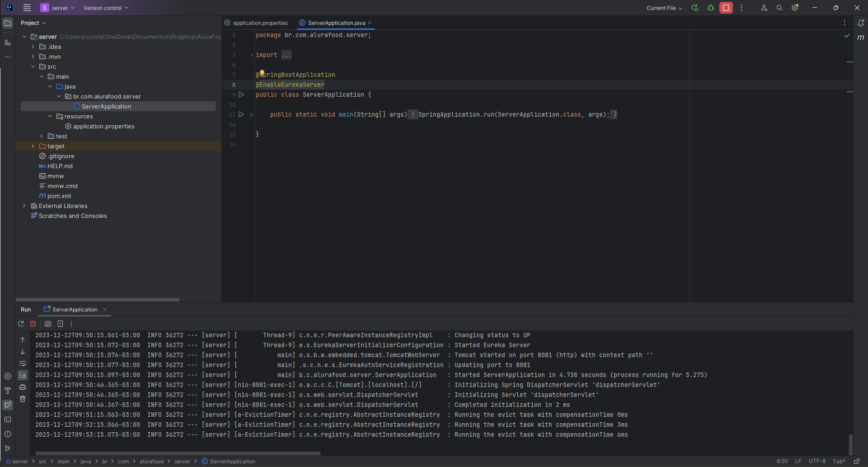Run class ServerApplication from gutter arrow

pyautogui.click(x=241, y=94)
